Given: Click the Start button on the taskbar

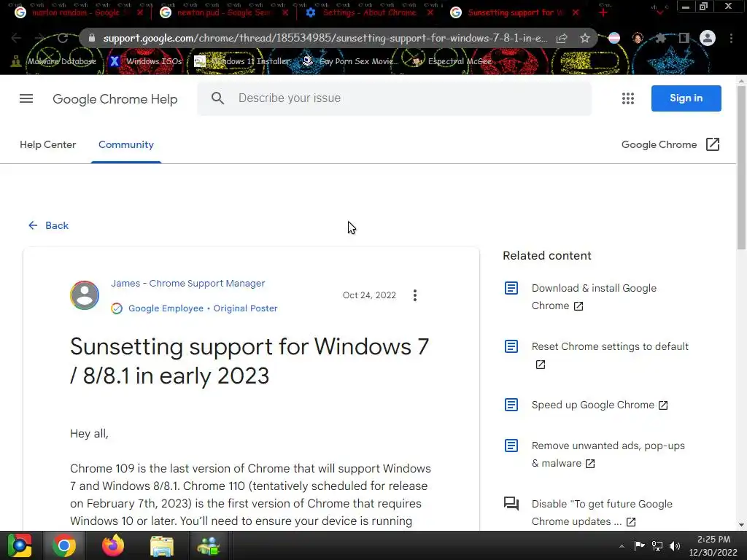Looking at the screenshot, I should coord(20,545).
